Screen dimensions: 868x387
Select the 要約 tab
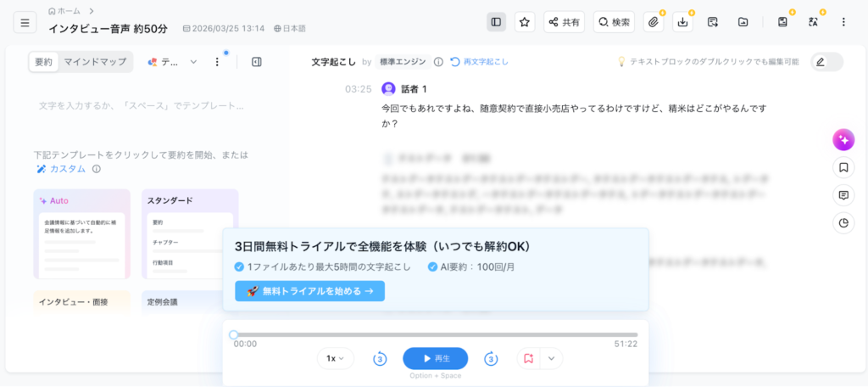[x=43, y=62]
